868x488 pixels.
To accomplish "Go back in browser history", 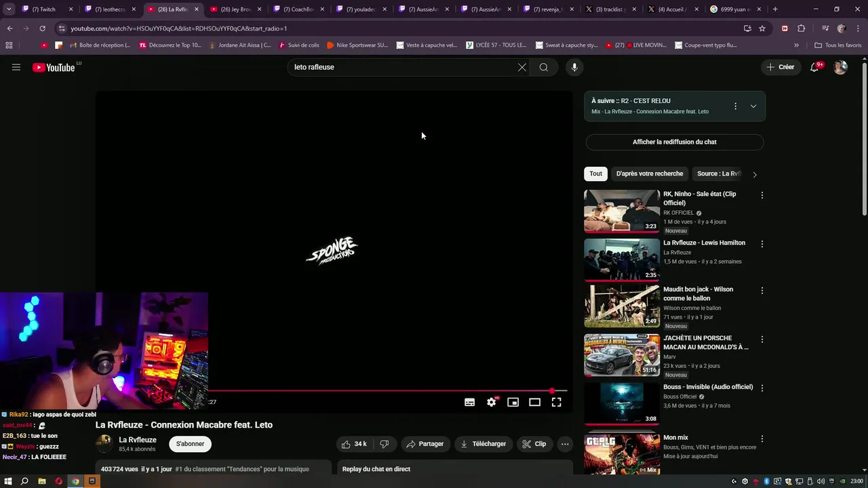I will 9,28.
